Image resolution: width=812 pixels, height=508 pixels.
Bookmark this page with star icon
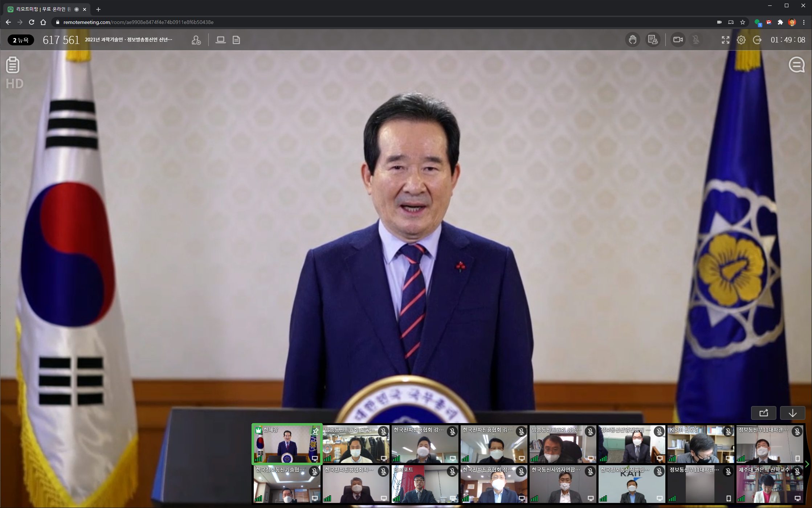pyautogui.click(x=743, y=22)
